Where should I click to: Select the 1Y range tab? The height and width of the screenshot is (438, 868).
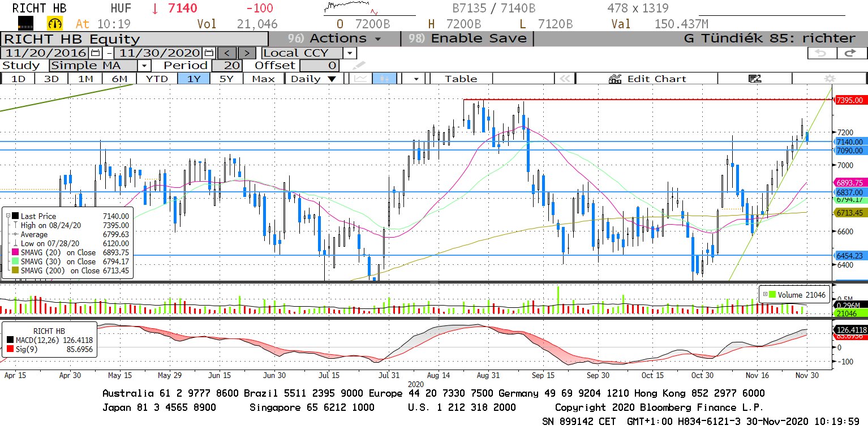tap(194, 79)
